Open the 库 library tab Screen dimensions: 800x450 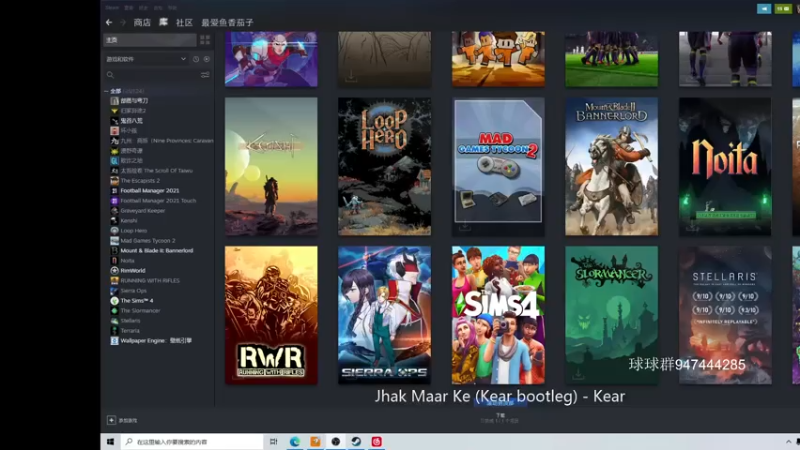[163, 22]
